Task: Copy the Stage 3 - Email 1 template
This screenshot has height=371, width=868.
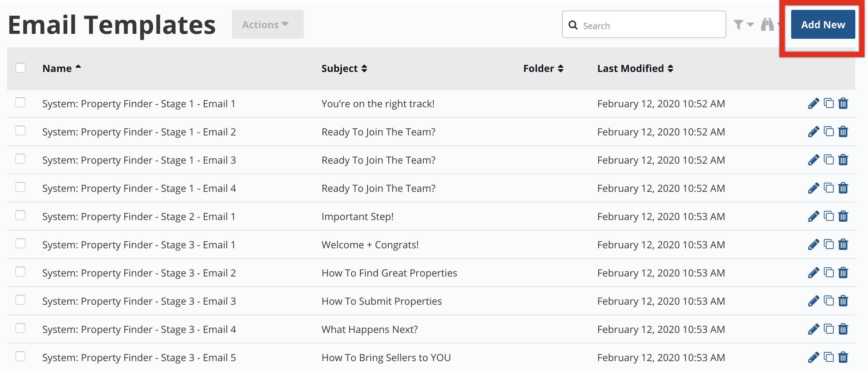Action: 829,244
